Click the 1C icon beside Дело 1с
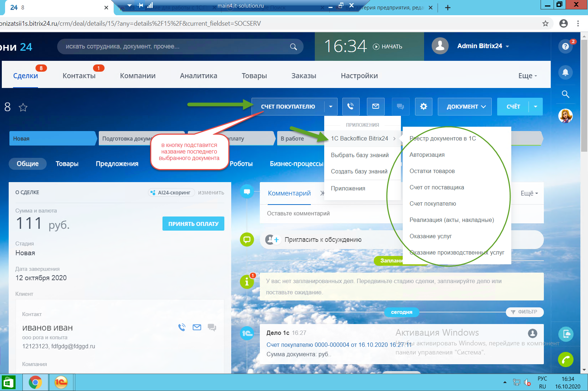Viewport: 588px width, 391px height. point(247,333)
